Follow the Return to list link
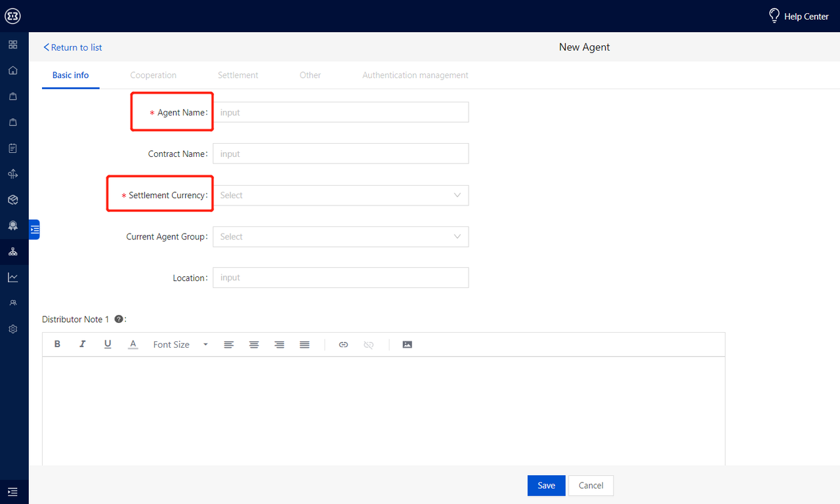840x504 pixels. [x=73, y=47]
